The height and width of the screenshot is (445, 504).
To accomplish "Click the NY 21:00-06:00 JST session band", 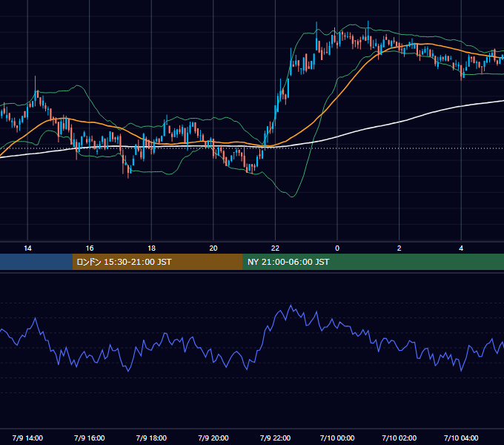I will (x=373, y=262).
